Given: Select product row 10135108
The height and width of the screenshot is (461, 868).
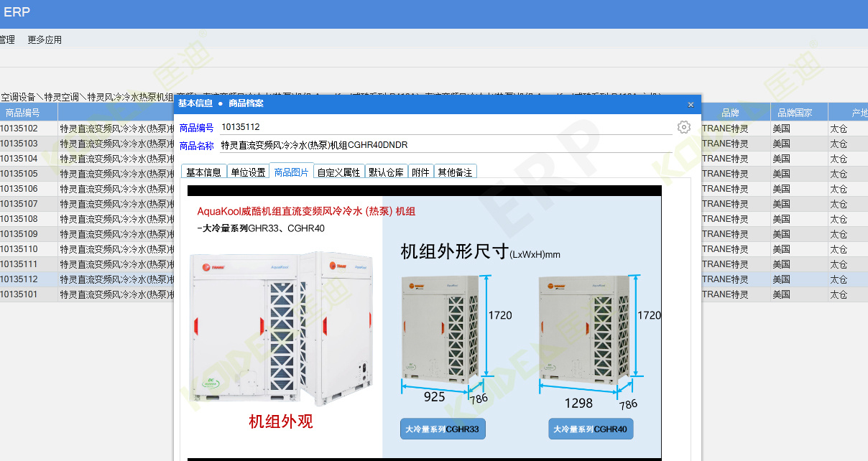Looking at the screenshot, I should pos(86,219).
